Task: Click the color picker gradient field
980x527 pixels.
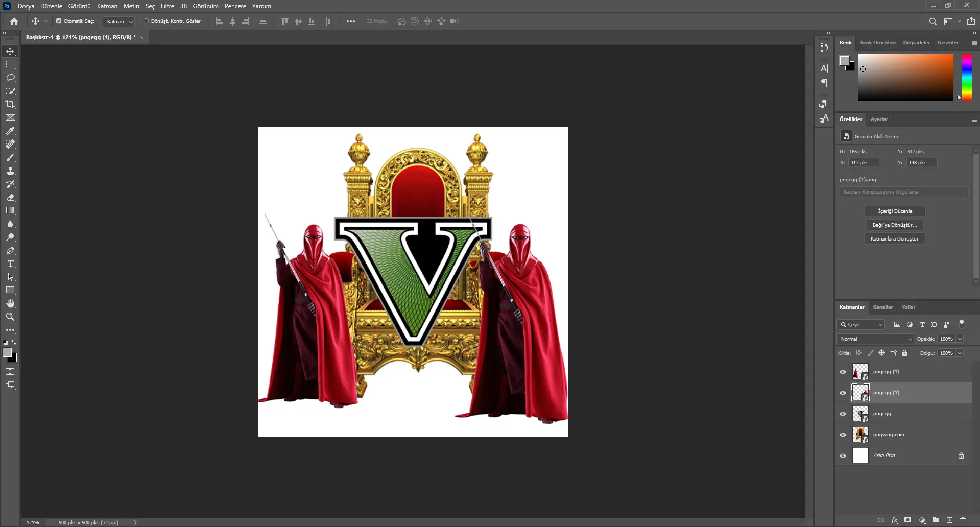Action: coord(905,77)
